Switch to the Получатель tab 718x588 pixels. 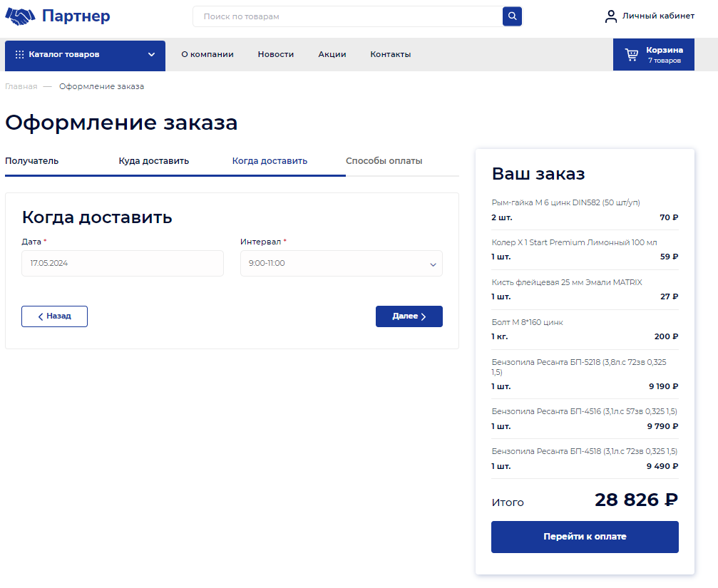(x=32, y=161)
